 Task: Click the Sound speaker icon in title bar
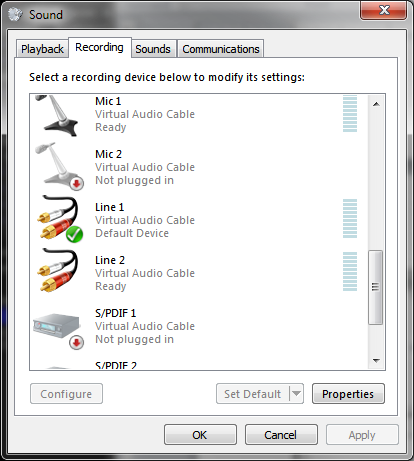[15, 14]
